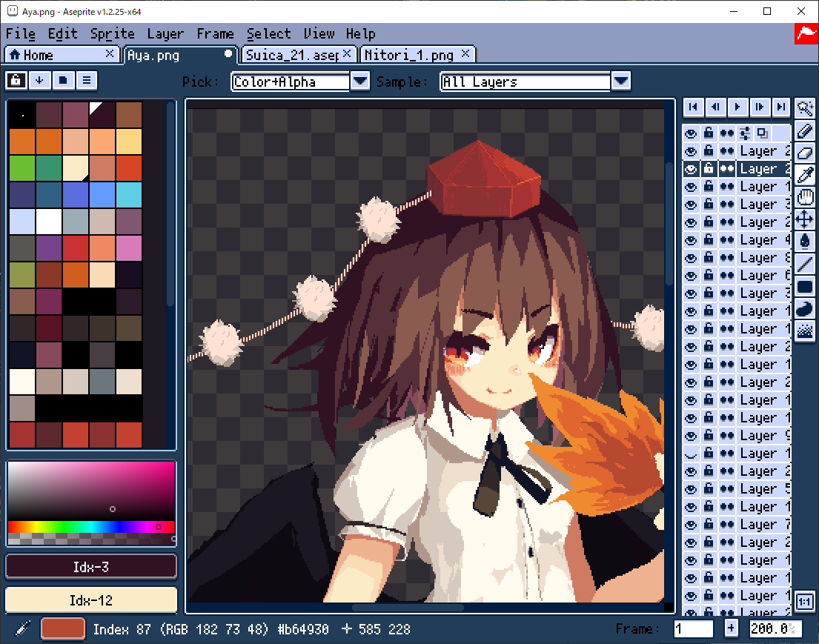This screenshot has height=644, width=819.
Task: Select the Move tool
Action: (805, 219)
